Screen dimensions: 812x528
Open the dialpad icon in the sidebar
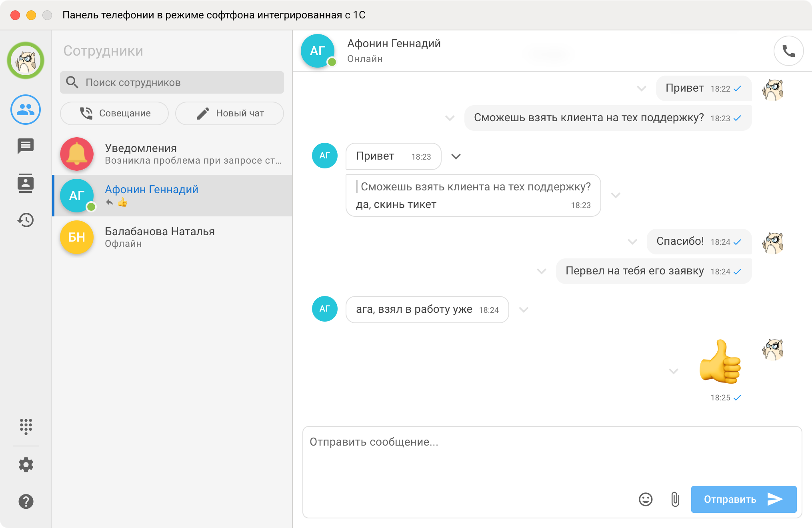pyautogui.click(x=26, y=427)
